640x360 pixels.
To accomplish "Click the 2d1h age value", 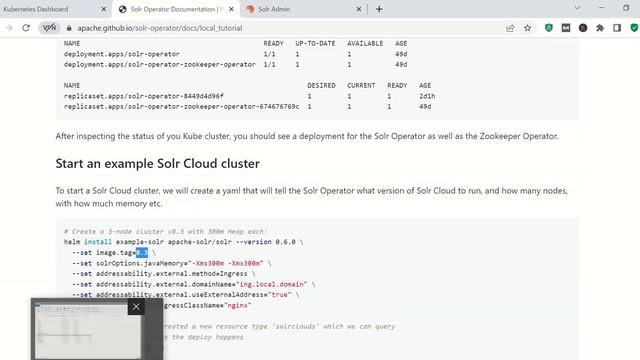I will pos(427,96).
